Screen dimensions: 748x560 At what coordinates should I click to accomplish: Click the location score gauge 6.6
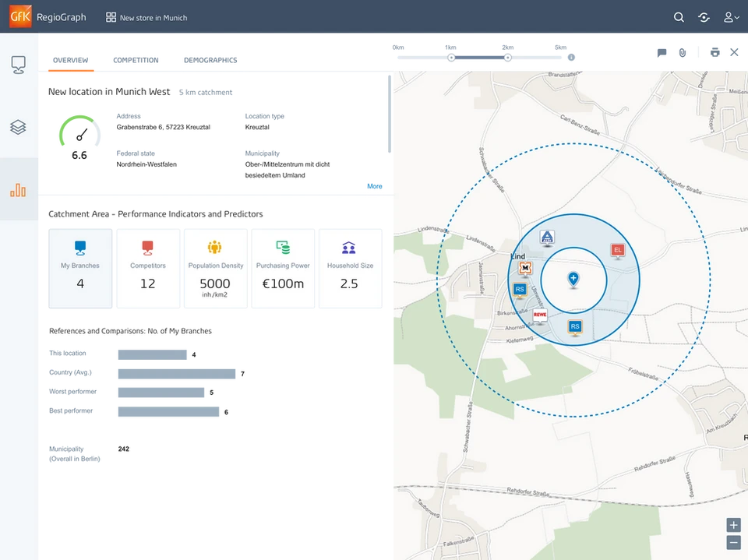pos(79,138)
